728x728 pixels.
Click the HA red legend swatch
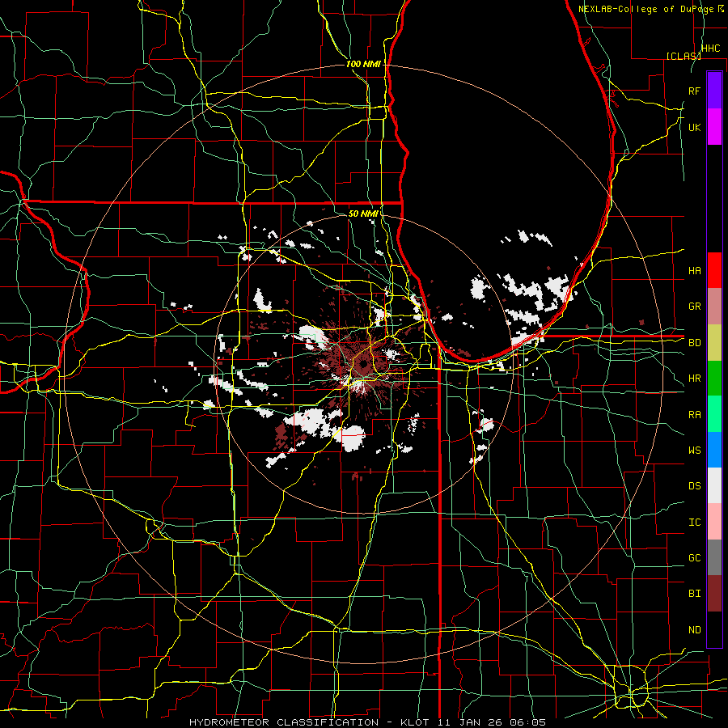pos(714,270)
